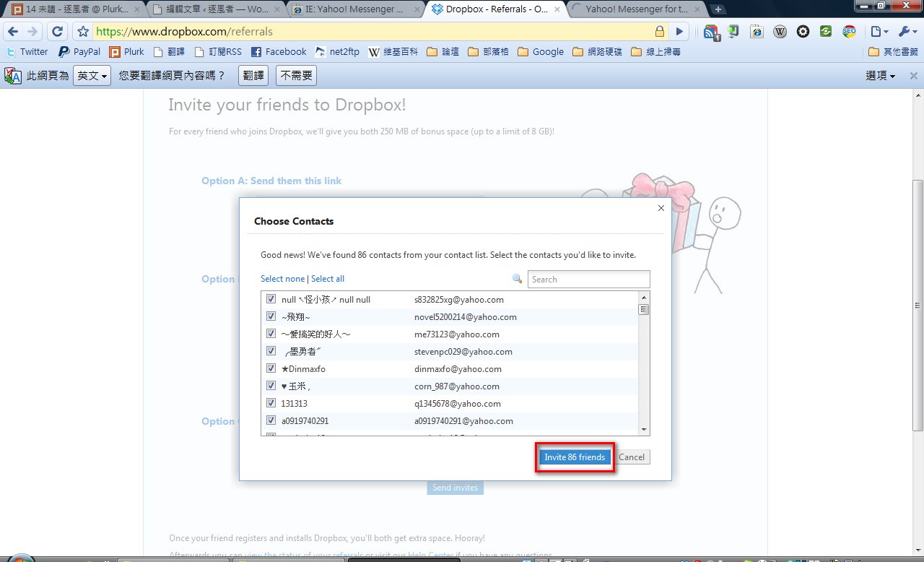
Task: Click the 翻譯 translate button
Action: pos(253,76)
